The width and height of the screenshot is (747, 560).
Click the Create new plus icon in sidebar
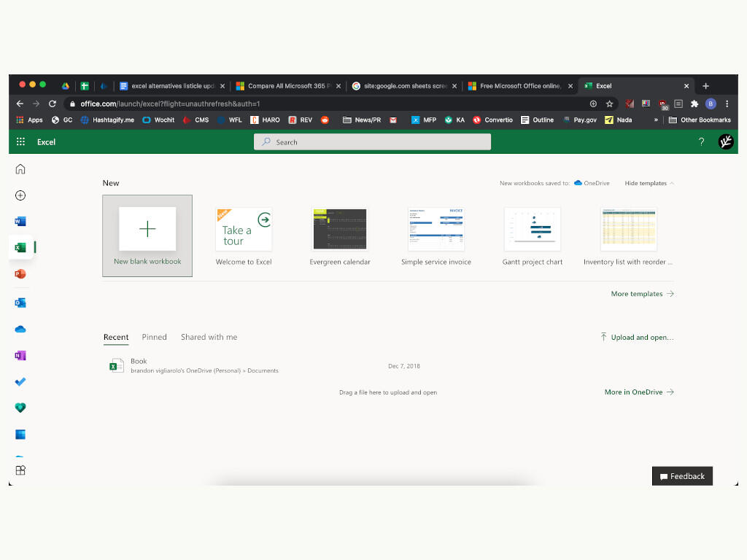point(20,195)
